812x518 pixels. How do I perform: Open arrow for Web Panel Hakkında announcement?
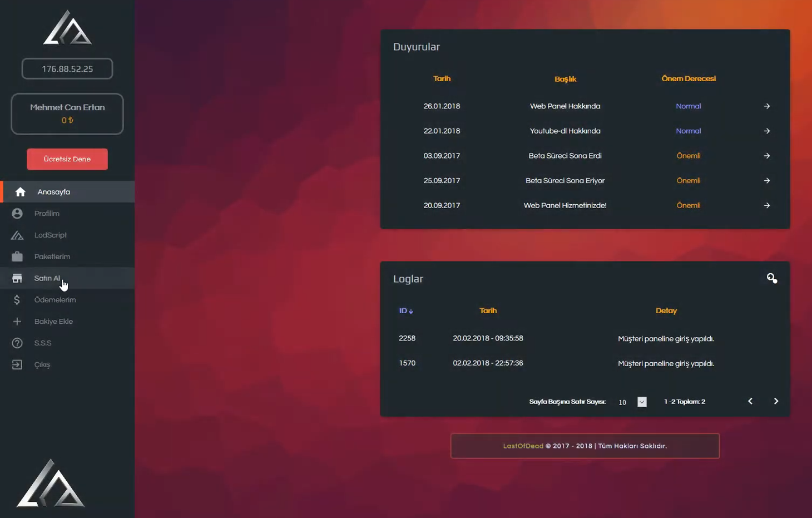tap(767, 106)
